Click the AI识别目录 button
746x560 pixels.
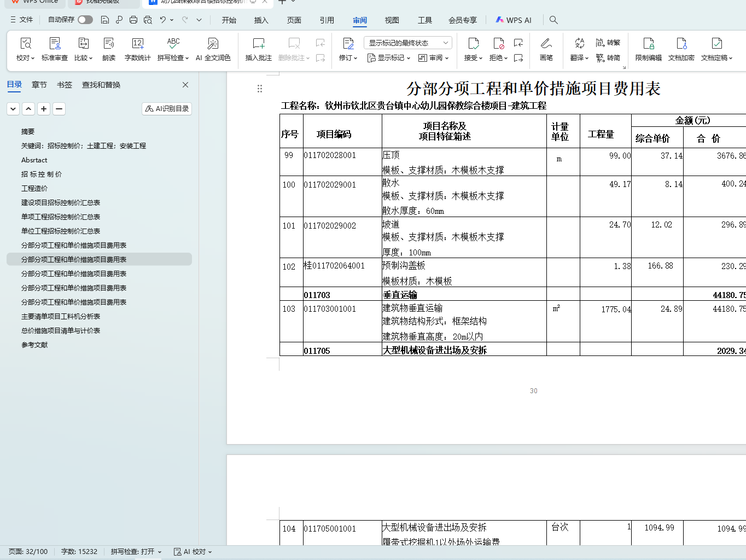pyautogui.click(x=167, y=109)
